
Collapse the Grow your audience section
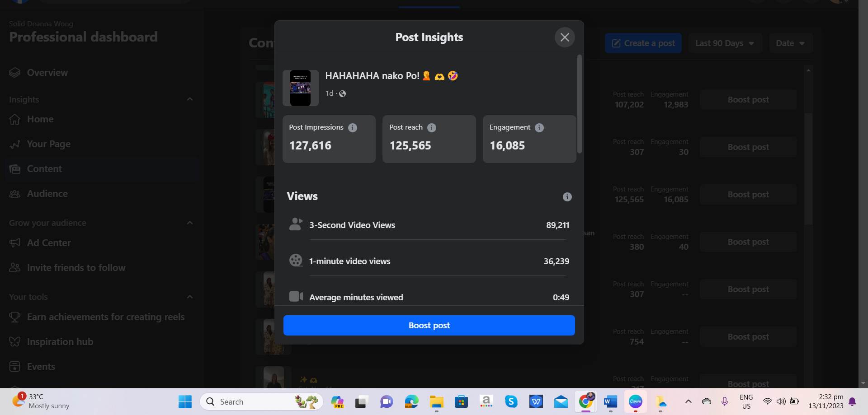click(190, 223)
